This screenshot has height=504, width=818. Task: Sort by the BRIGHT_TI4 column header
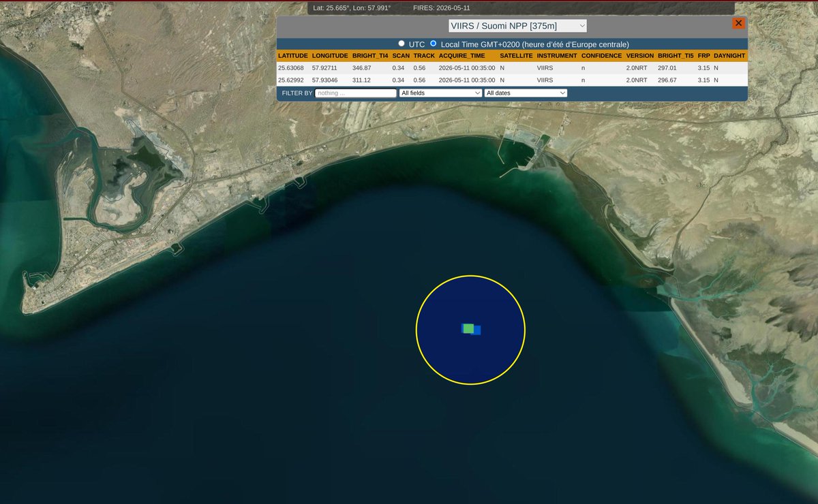[x=370, y=55]
